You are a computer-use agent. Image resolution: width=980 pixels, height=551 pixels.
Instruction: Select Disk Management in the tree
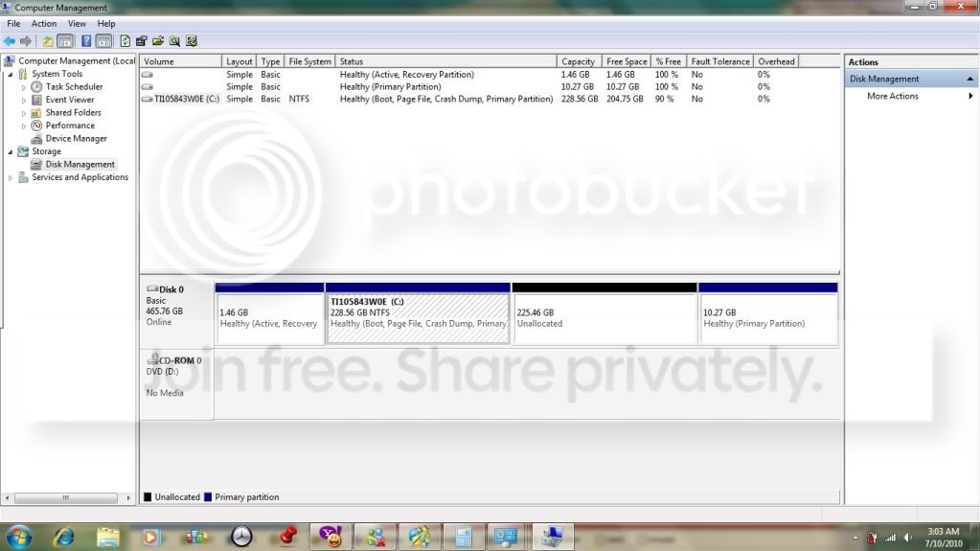80,165
